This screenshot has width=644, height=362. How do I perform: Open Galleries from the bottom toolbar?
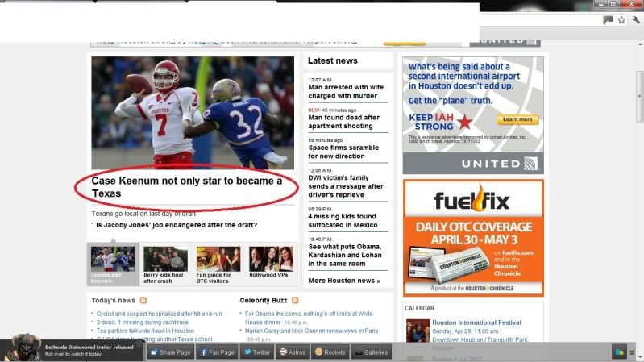pyautogui.click(x=371, y=352)
